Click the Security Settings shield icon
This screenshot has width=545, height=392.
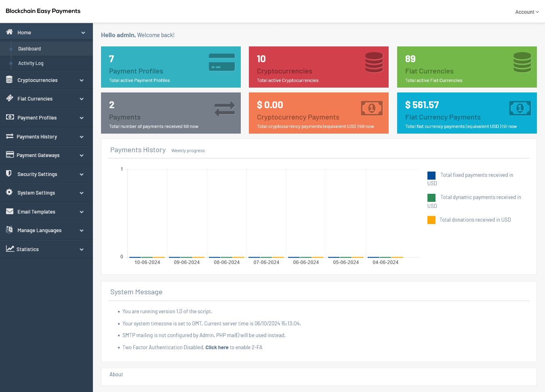tap(9, 174)
